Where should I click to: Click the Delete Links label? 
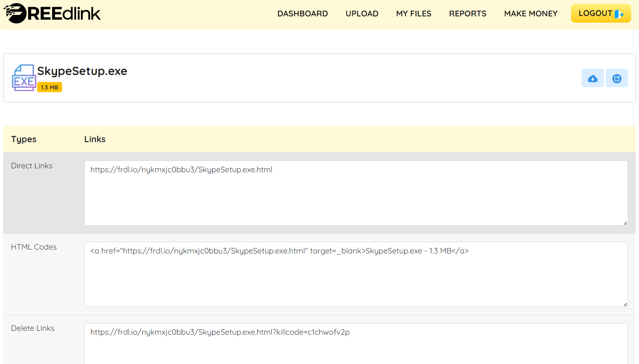(x=32, y=328)
